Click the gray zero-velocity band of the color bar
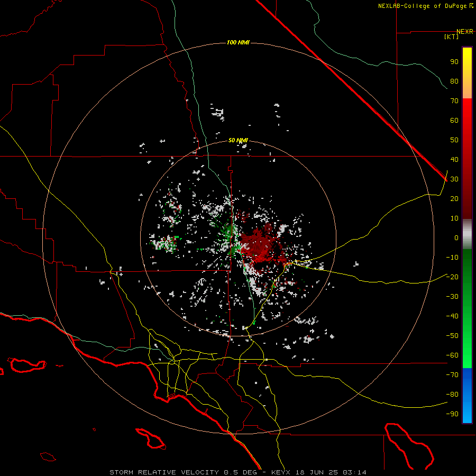Viewport: 476px width, 476px height. click(467, 234)
